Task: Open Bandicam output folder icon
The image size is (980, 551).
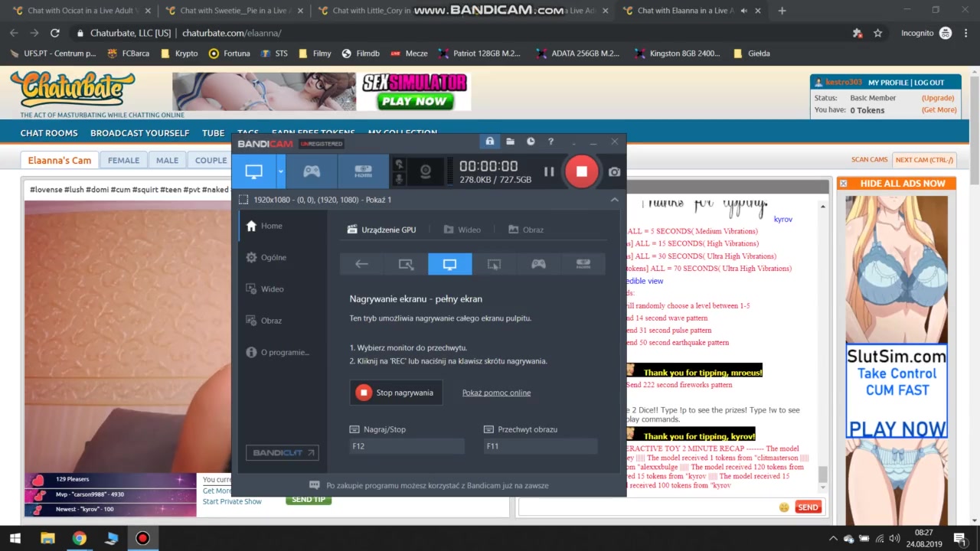Action: (x=510, y=142)
